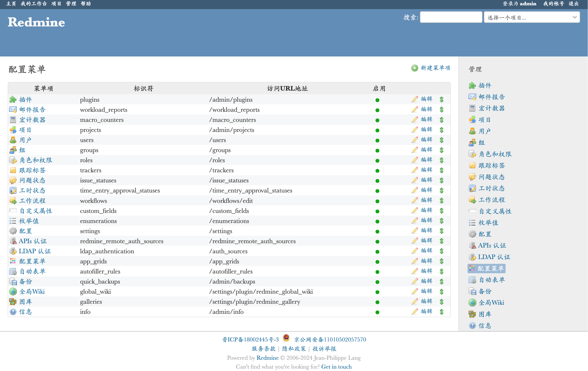Image resolution: width=588 pixels, height=371 pixels.
Task: Toggle enabled status dot for workflows row
Action: click(x=377, y=201)
